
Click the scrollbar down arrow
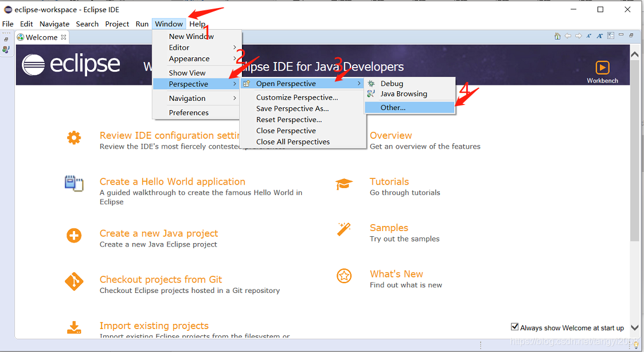(x=635, y=327)
